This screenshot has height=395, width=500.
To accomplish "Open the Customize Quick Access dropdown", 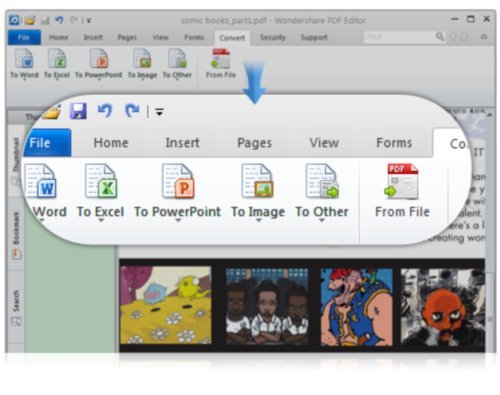I will tap(159, 112).
